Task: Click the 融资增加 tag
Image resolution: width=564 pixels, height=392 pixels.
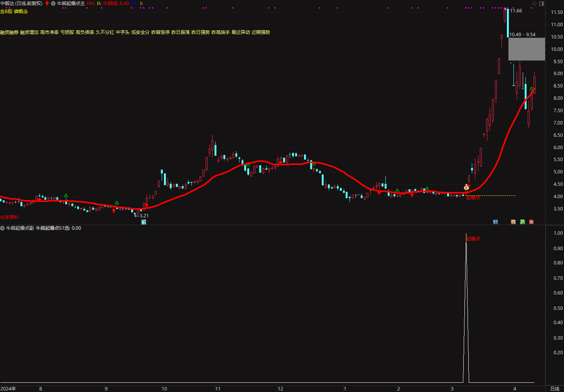Action: pyautogui.click(x=29, y=32)
